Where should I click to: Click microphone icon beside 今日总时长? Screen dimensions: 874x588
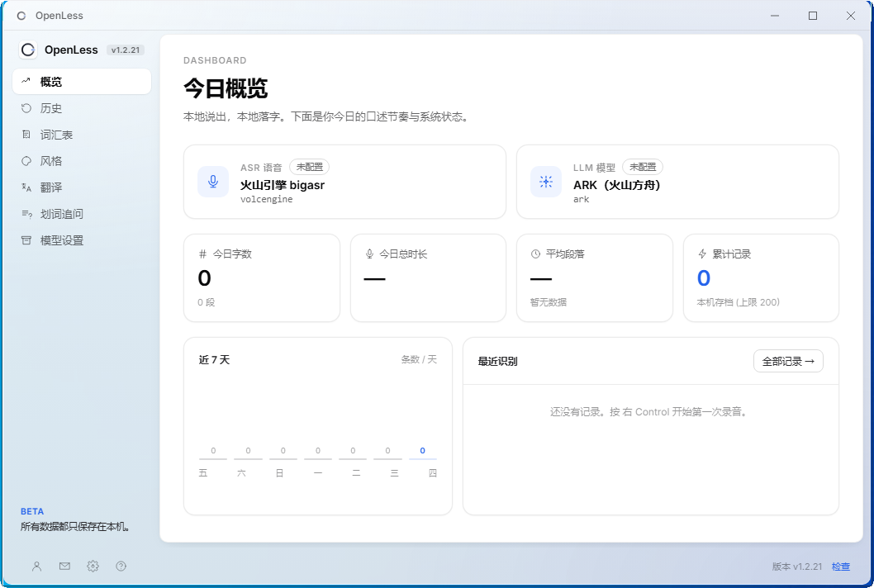[x=369, y=254]
